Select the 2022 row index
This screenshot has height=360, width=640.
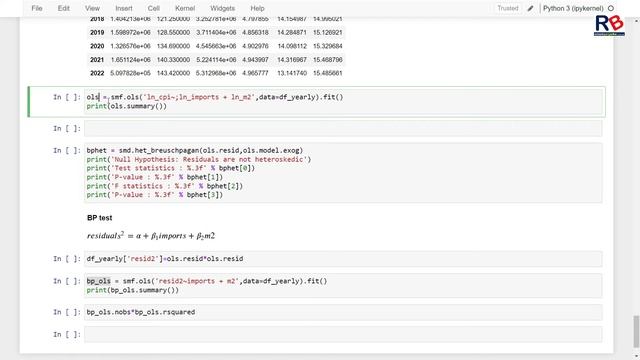pos(97,73)
